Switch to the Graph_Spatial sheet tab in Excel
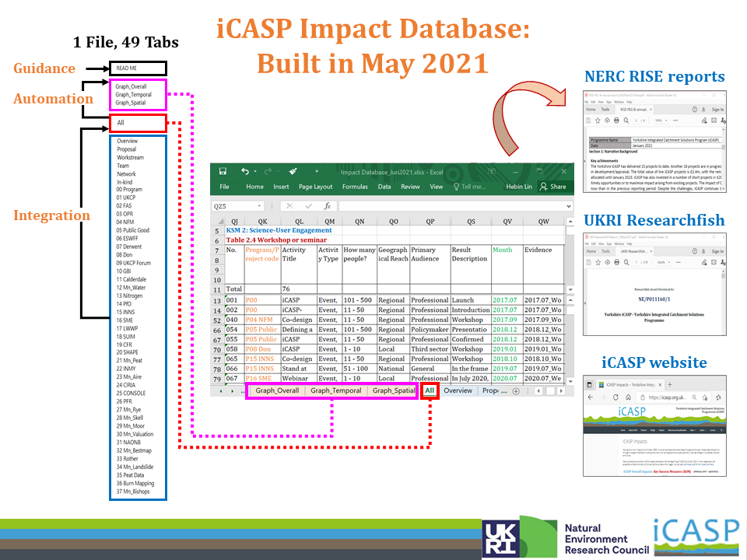The width and height of the screenshot is (747, 560). pyautogui.click(x=394, y=390)
